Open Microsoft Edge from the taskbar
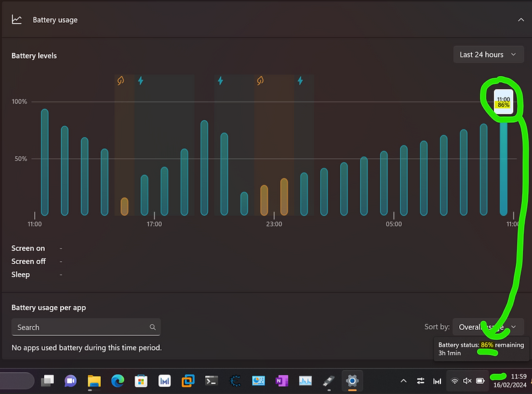The image size is (532, 394). [x=118, y=381]
